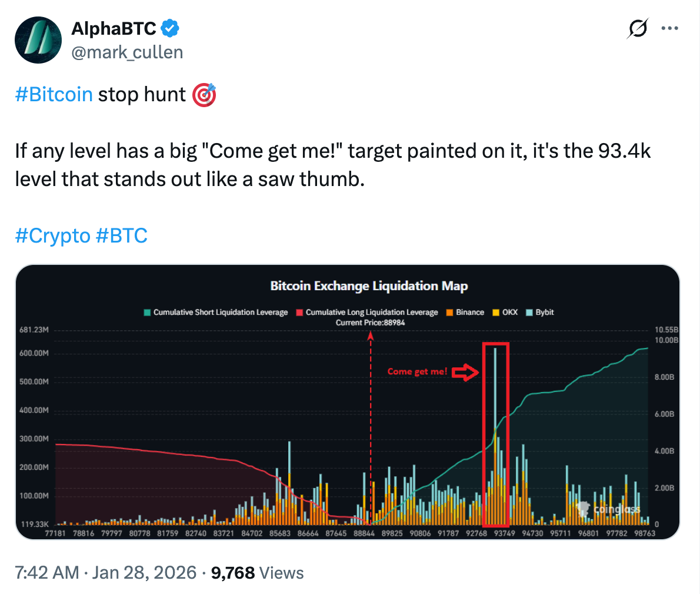Click the Grok icon on the tweet
700x594 pixels.
click(639, 28)
